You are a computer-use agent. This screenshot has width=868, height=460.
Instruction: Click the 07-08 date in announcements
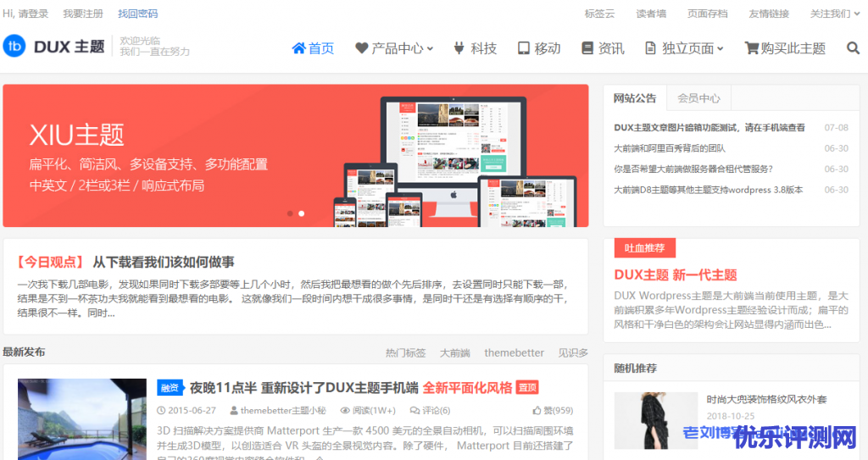(x=836, y=128)
